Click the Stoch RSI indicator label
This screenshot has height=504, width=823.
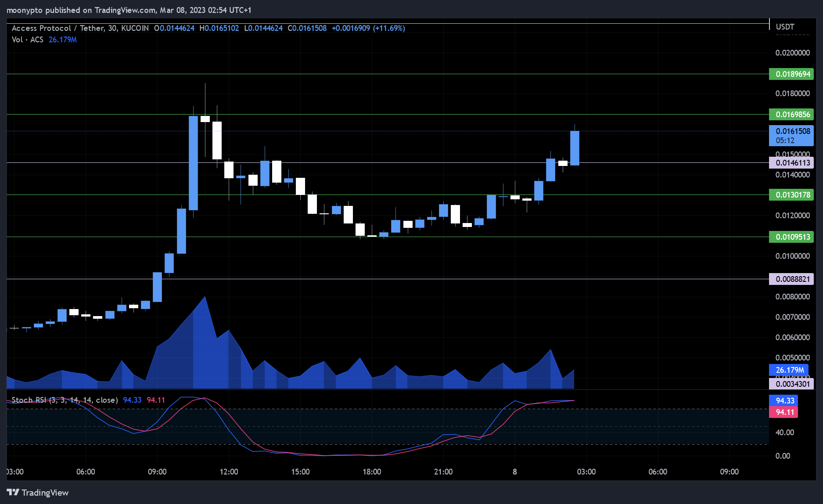[65, 400]
